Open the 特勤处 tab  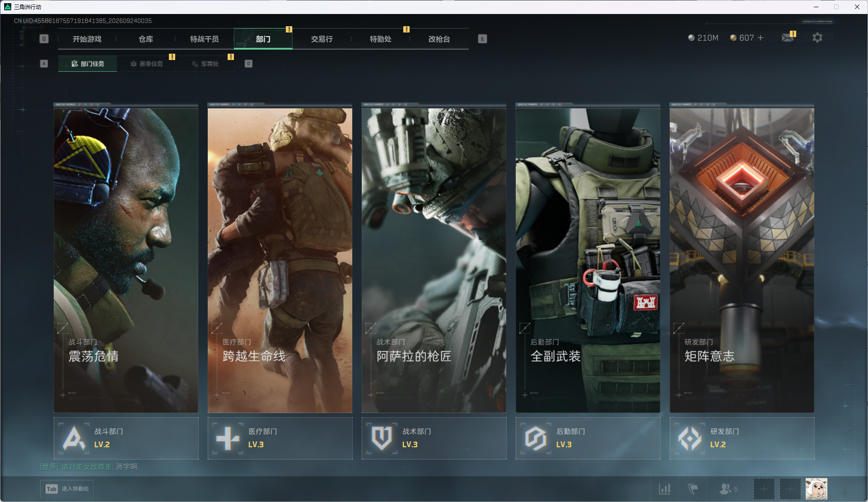[x=381, y=39]
